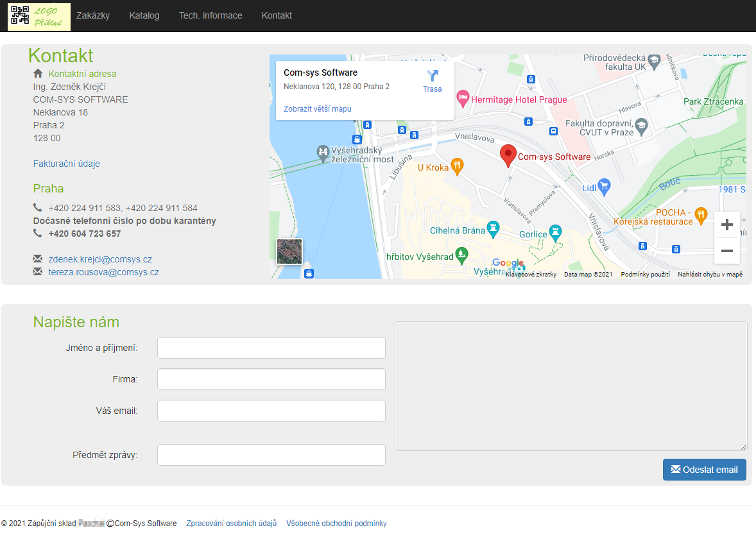Email zdenek.krejci@comsys.cz
Screen dimensions: 756x537
(100, 259)
